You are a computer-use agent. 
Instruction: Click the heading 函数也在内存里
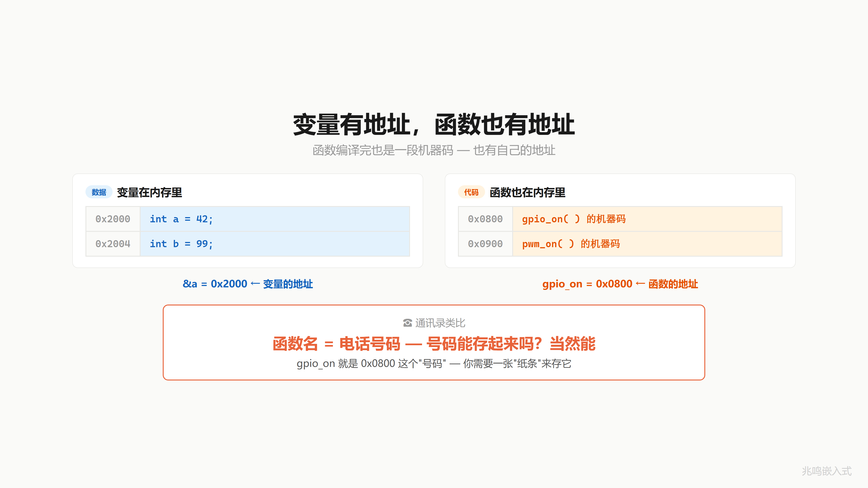tap(527, 192)
